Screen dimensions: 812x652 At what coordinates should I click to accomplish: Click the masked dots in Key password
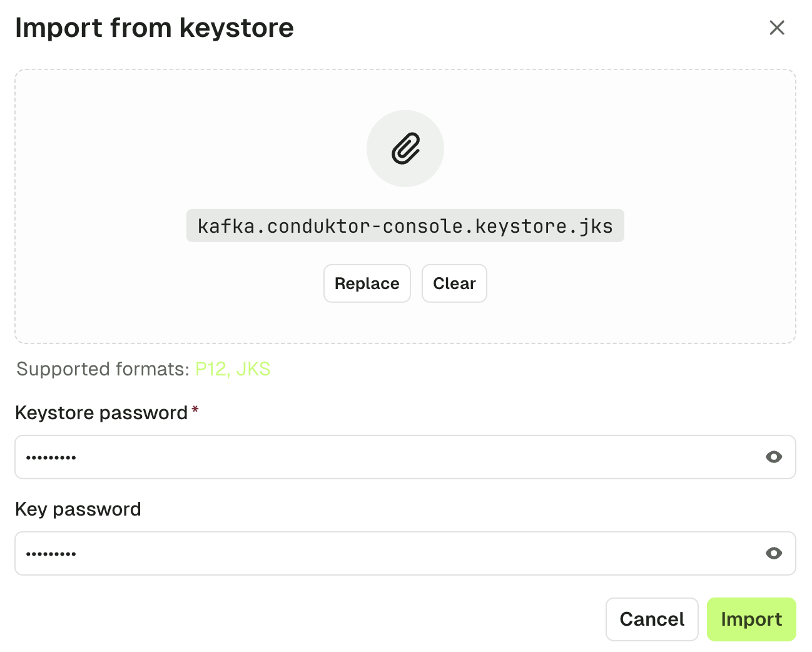coord(51,554)
